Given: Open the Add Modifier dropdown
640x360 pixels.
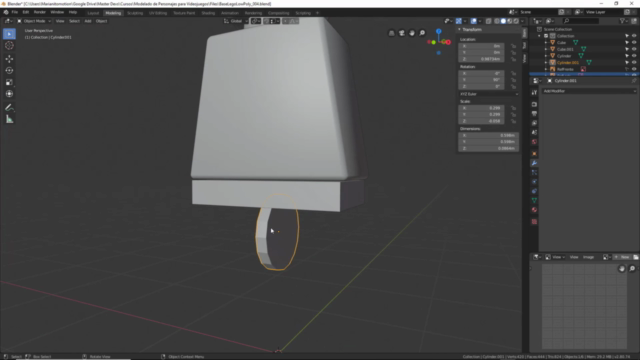Looking at the screenshot, I should tap(589, 91).
